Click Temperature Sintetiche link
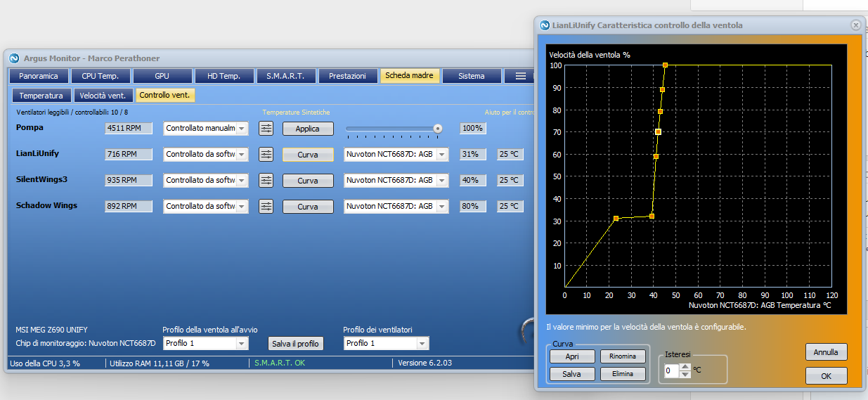 click(296, 112)
